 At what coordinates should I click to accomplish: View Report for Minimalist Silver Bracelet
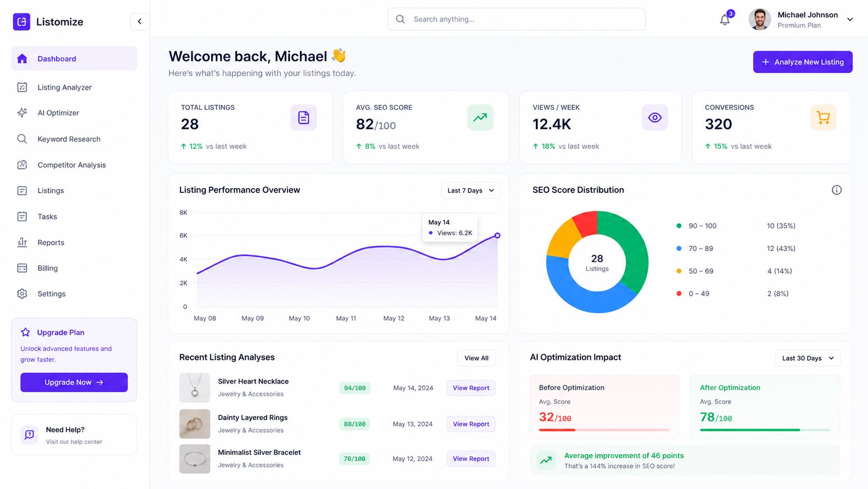pyautogui.click(x=471, y=458)
